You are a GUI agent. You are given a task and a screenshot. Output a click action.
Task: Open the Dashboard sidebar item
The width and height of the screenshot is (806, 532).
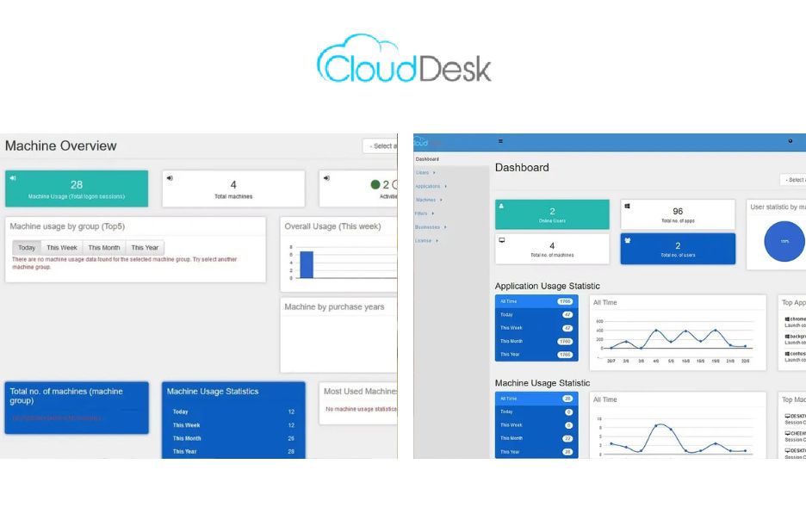427,159
